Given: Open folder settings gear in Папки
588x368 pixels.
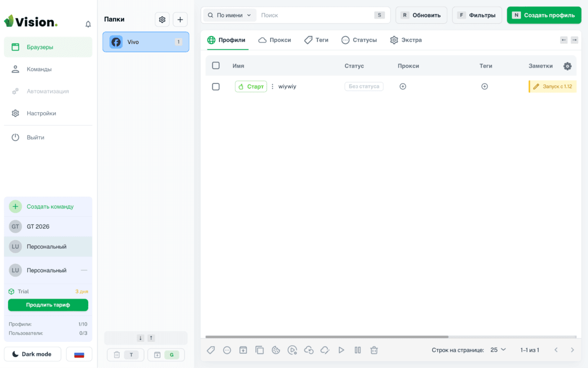Looking at the screenshot, I should pyautogui.click(x=162, y=20).
